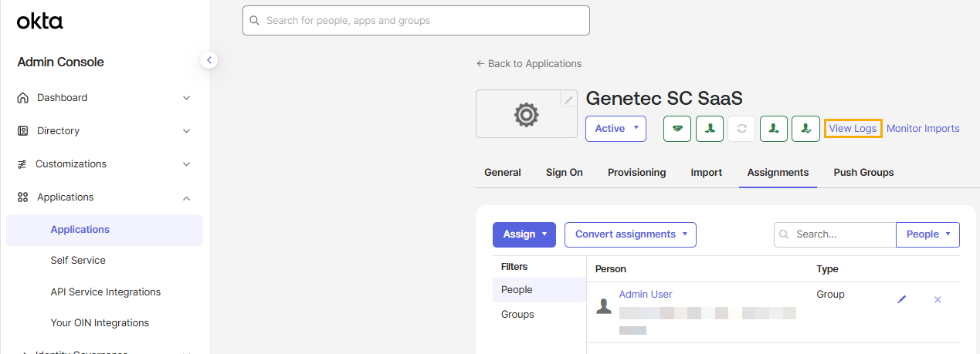Click the pencil edit icon for Admin User
980x354 pixels.
tap(902, 299)
